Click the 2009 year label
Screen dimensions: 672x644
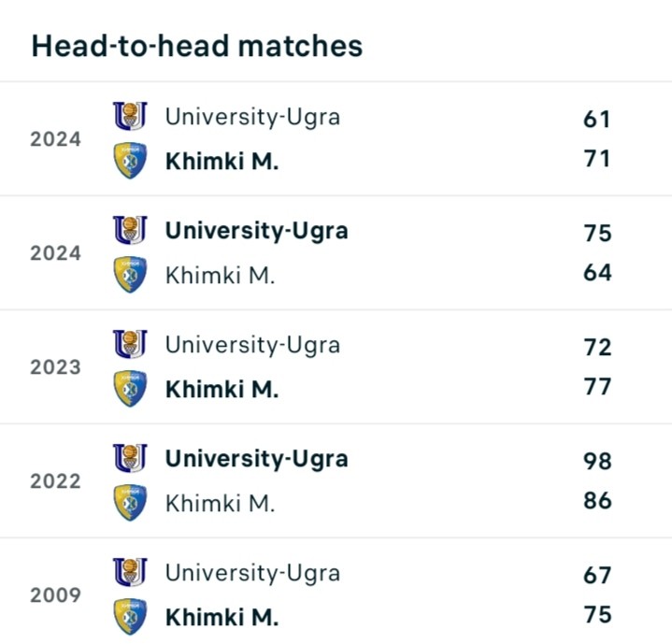tap(55, 595)
